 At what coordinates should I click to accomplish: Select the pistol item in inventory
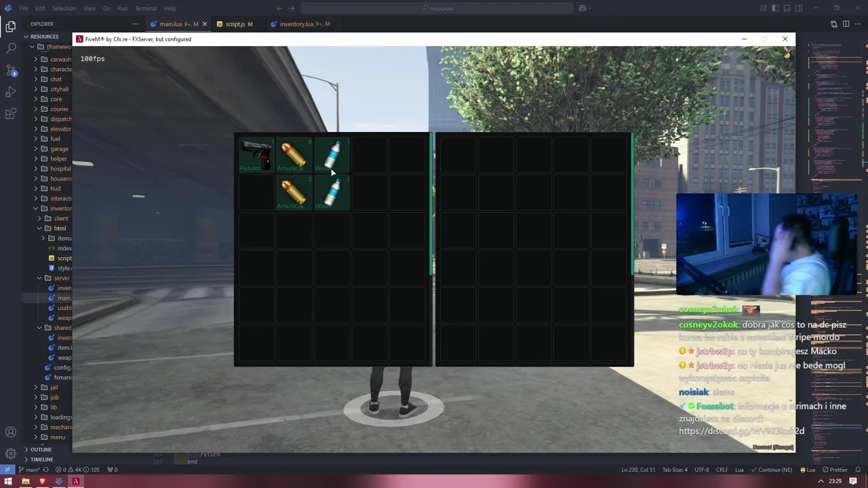pos(256,156)
